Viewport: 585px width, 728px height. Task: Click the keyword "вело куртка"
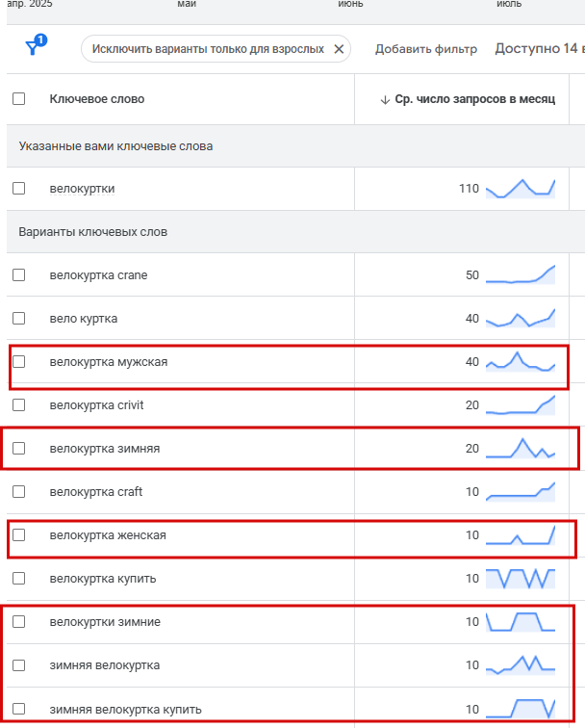84,319
